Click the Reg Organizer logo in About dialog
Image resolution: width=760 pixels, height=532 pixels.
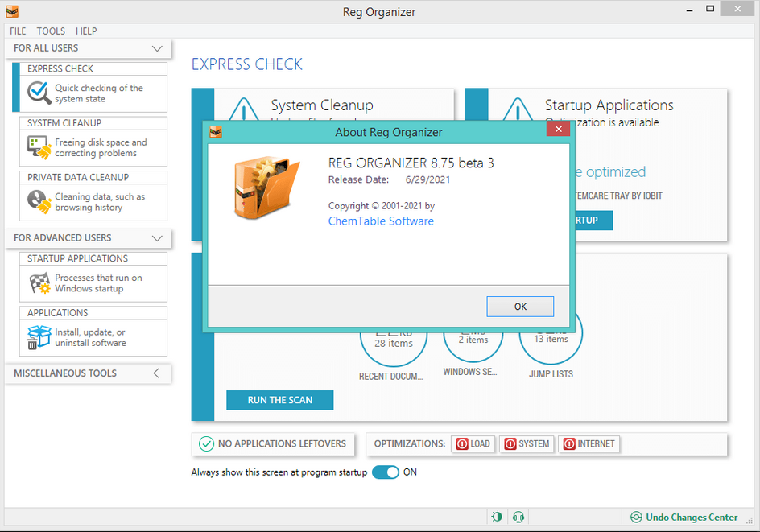click(x=266, y=187)
